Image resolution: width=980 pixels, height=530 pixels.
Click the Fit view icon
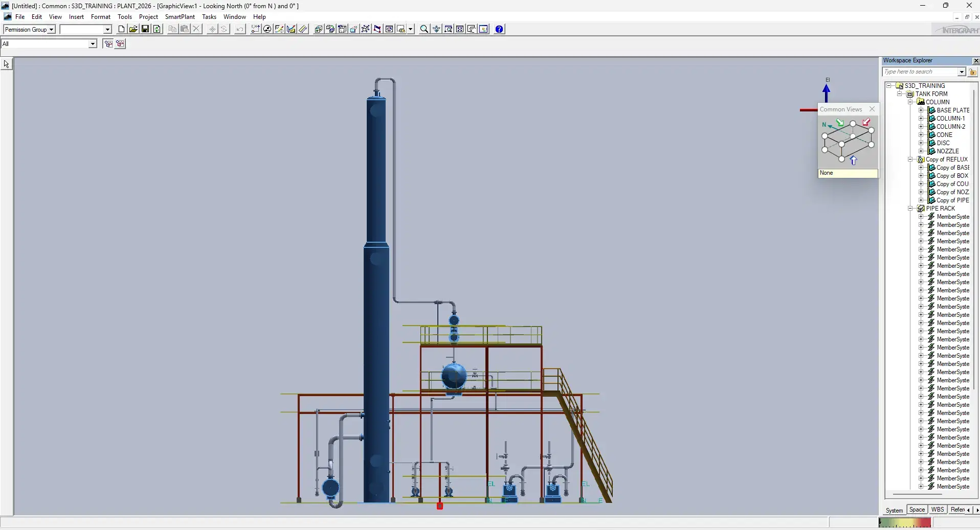point(460,29)
